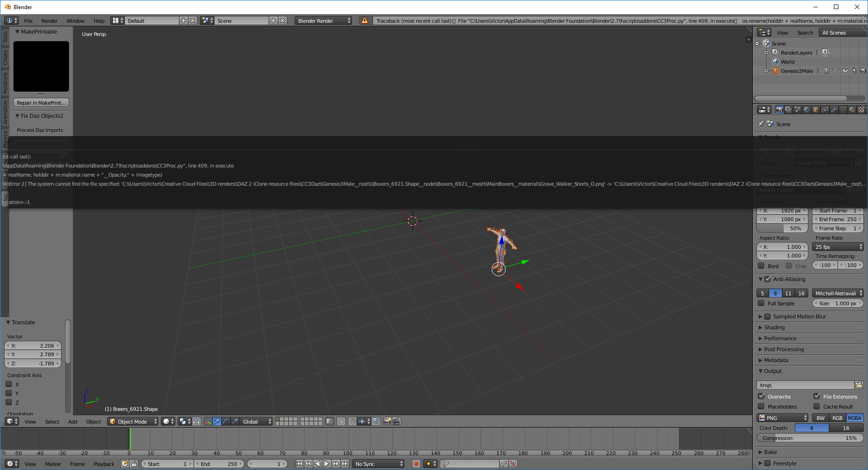The image size is (868, 470).
Task: Expand the Performance panel
Action: pyautogui.click(x=760, y=338)
